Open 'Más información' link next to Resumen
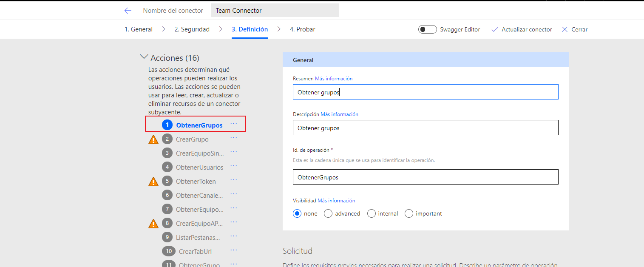Image resolution: width=644 pixels, height=267 pixels. coord(333,79)
